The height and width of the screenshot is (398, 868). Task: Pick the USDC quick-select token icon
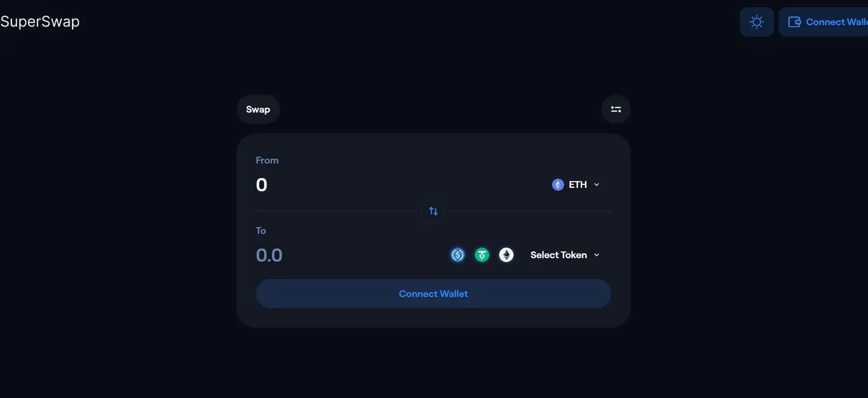(458, 255)
